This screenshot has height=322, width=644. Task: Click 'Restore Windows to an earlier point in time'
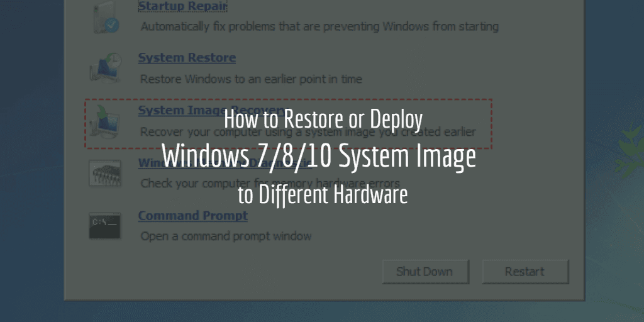[252, 79]
